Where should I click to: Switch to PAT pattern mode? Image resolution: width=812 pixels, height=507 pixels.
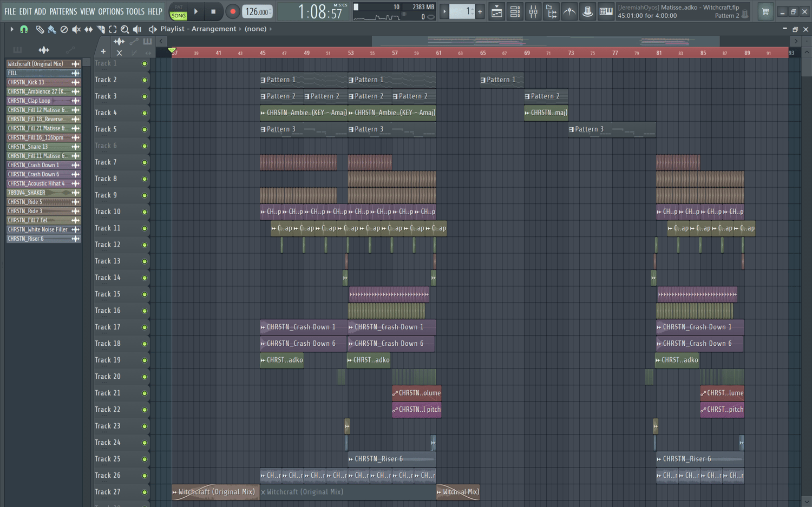(x=179, y=8)
